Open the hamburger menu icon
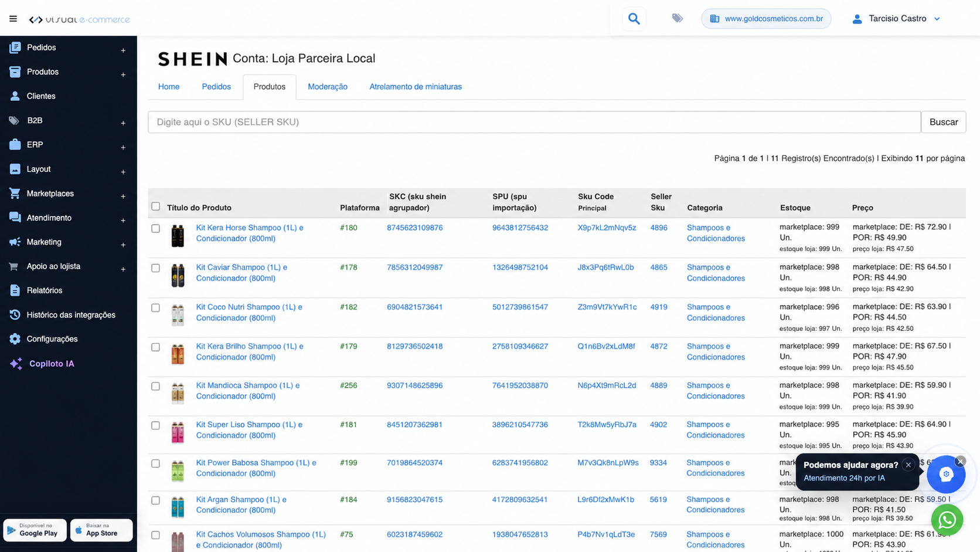Image resolution: width=980 pixels, height=552 pixels. pyautogui.click(x=13, y=19)
